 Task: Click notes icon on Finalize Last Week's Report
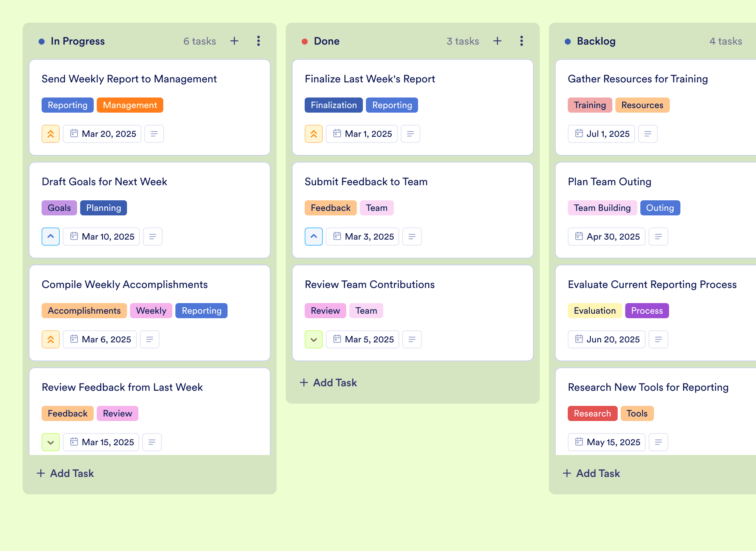point(410,134)
